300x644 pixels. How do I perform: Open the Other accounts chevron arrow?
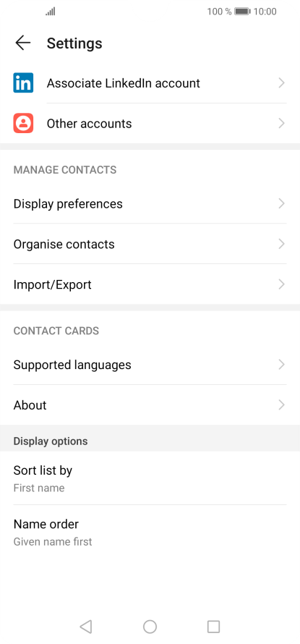coord(281,123)
